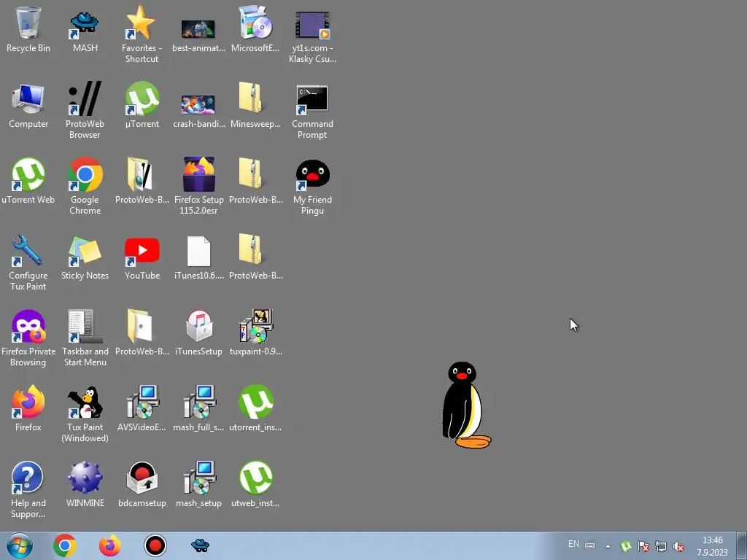This screenshot has height=560, width=747.
Task: Select the tuxpaint-0.9... installer icon
Action: point(255,332)
